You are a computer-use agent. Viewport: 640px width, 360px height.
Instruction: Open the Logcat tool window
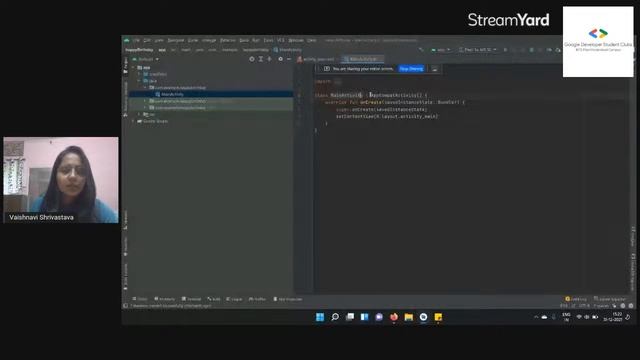click(234, 299)
